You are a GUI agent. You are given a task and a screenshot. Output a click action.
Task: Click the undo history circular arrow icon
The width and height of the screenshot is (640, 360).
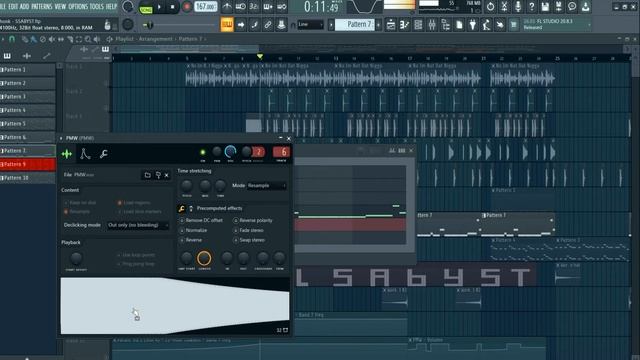(491, 7)
